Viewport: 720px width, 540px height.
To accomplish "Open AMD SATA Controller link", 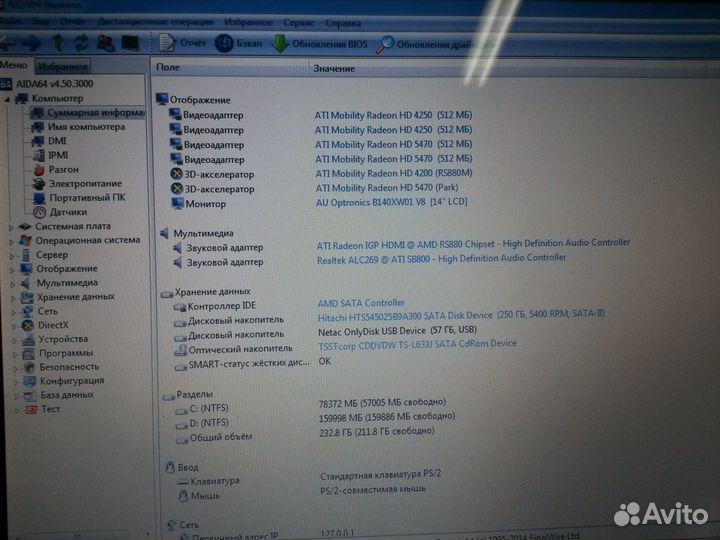I will pyautogui.click(x=361, y=303).
